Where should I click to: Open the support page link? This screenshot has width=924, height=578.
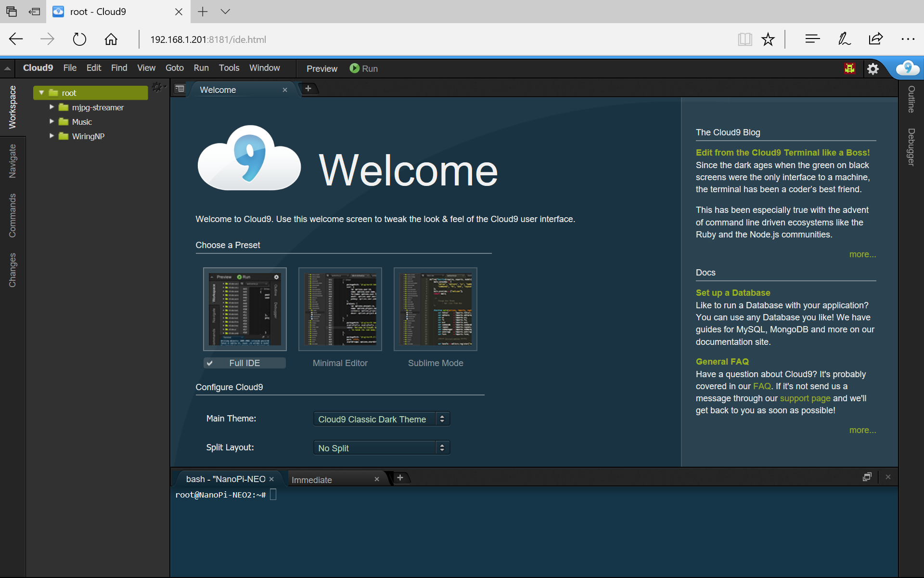pyautogui.click(x=805, y=398)
